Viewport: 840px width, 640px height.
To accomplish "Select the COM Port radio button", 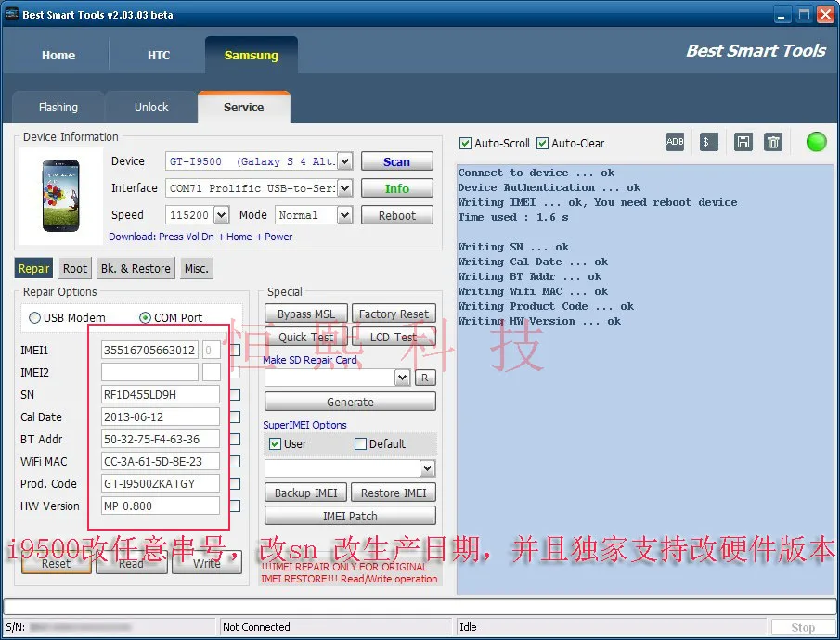I will 145,317.
